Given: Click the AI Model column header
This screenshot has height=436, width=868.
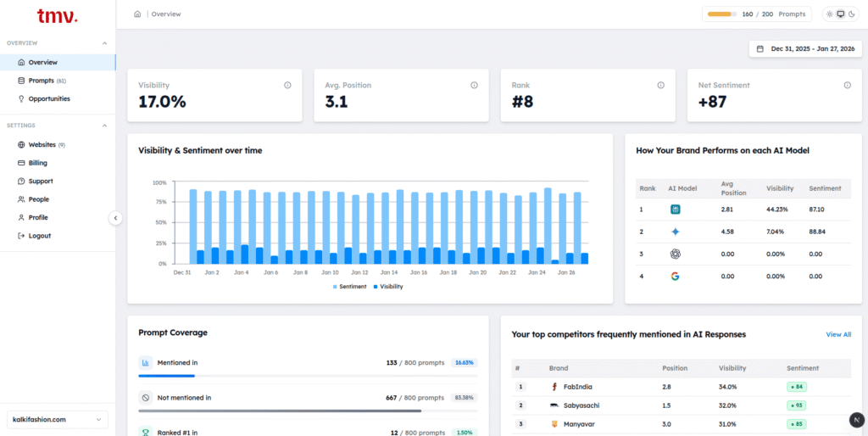Looking at the screenshot, I should [682, 189].
